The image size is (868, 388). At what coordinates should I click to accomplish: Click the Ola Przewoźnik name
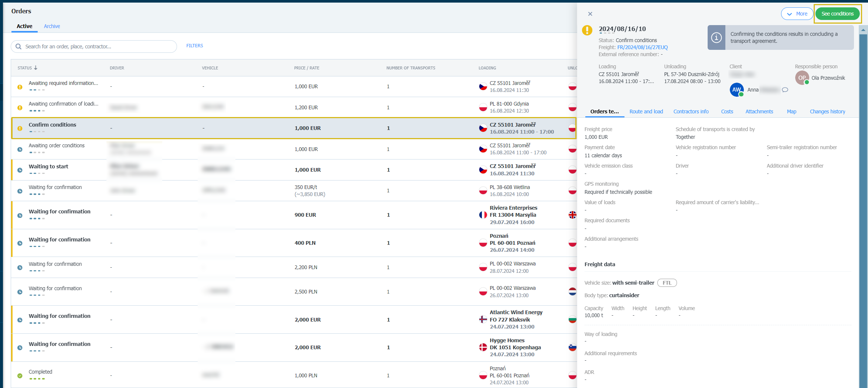tap(828, 78)
